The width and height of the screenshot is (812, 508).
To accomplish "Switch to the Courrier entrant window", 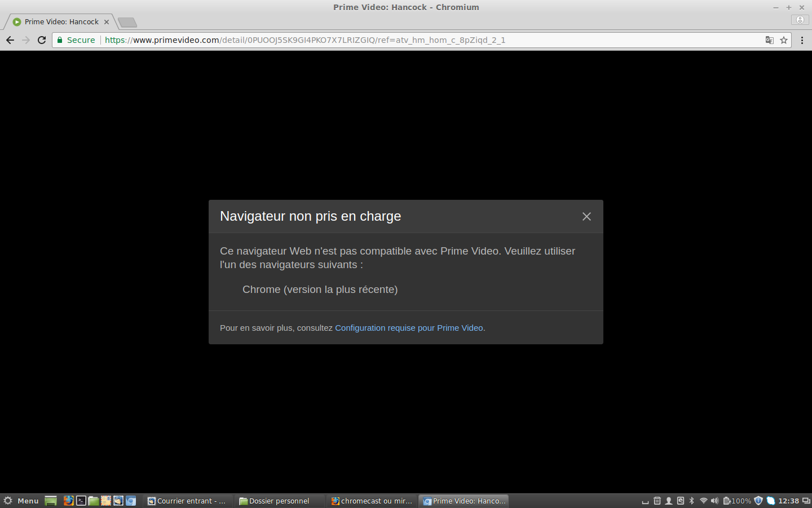I will coord(187,501).
